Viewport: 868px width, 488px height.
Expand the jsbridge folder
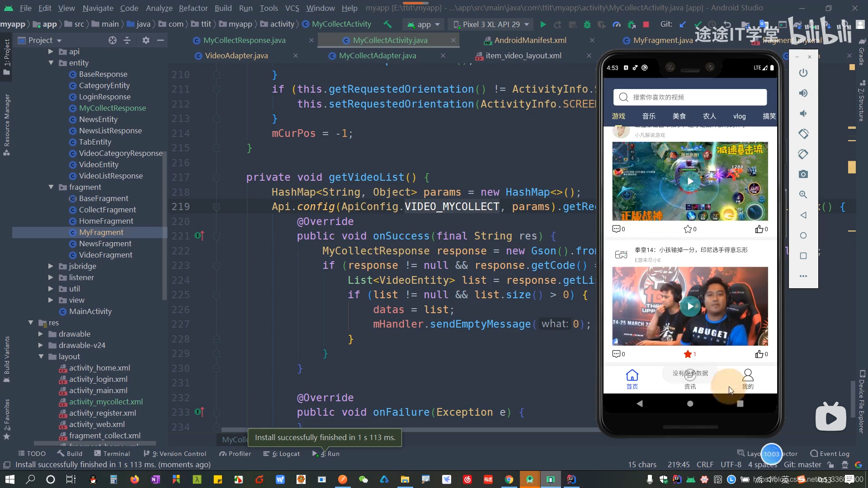[51, 266]
